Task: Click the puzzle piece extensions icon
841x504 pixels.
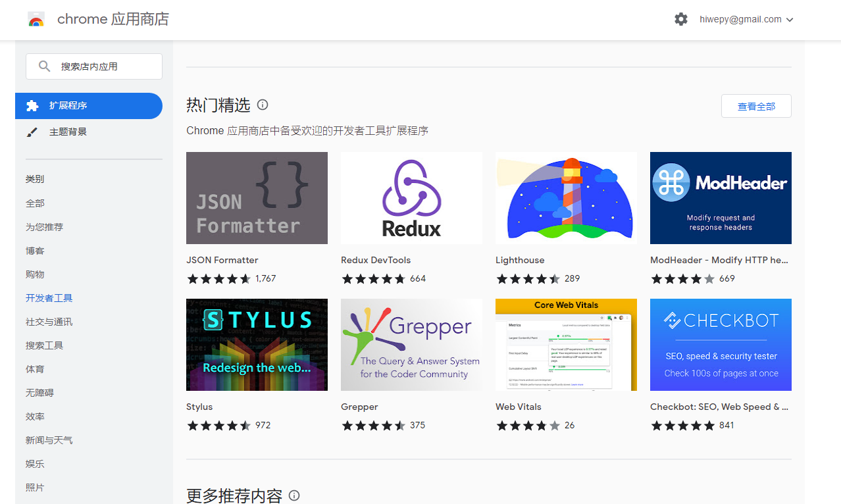Action: point(32,105)
